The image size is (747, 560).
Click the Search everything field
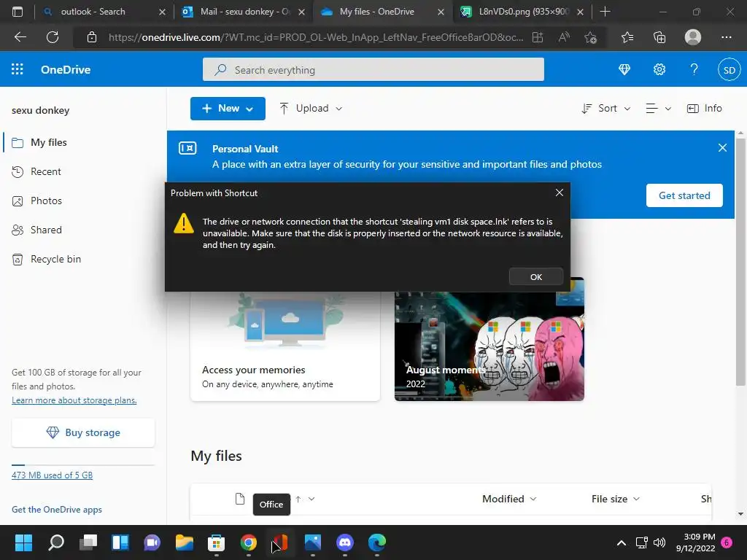click(373, 70)
